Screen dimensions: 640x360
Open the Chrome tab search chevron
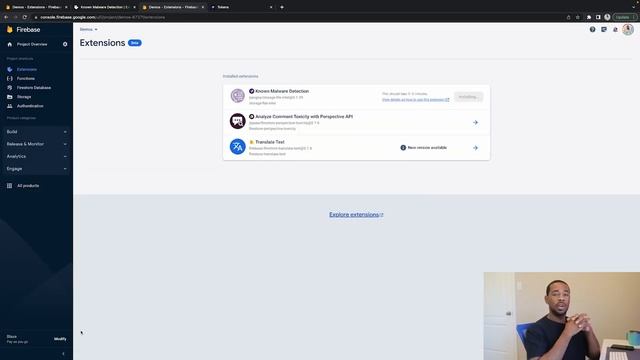coord(633,7)
